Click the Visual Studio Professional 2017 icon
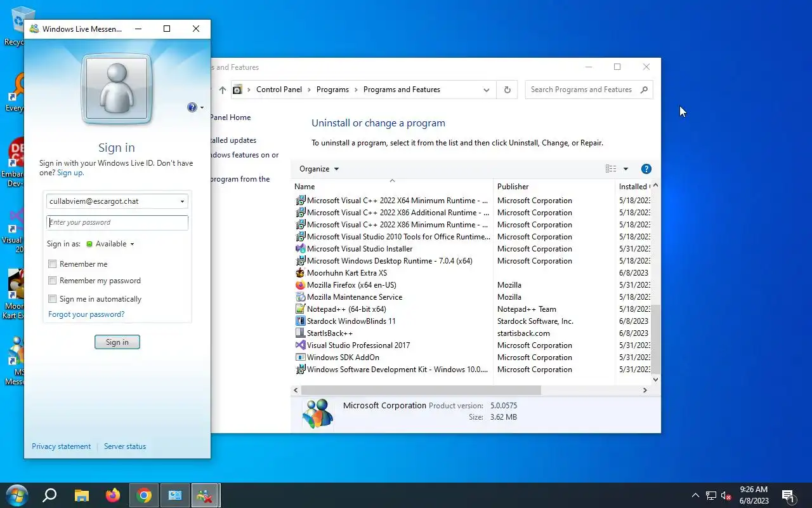The width and height of the screenshot is (812, 508). tap(301, 345)
